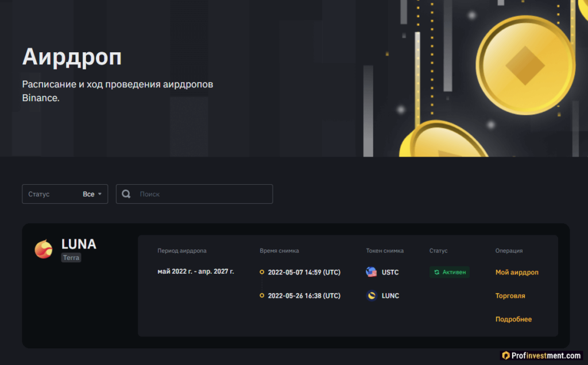
Task: Click the Terra tag under LUNA
Action: click(71, 258)
